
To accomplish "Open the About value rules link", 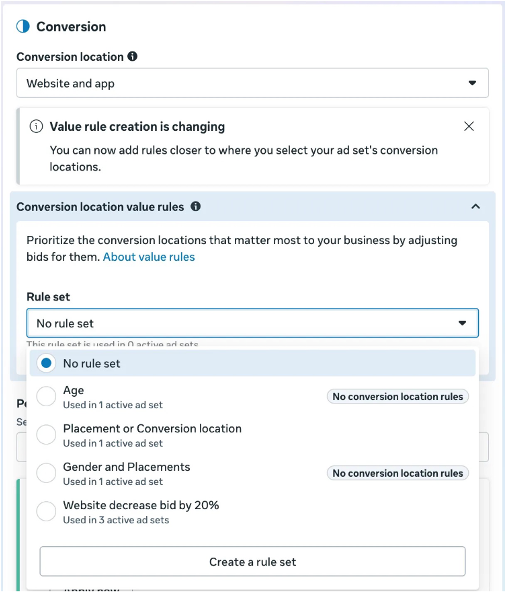I will (x=149, y=257).
